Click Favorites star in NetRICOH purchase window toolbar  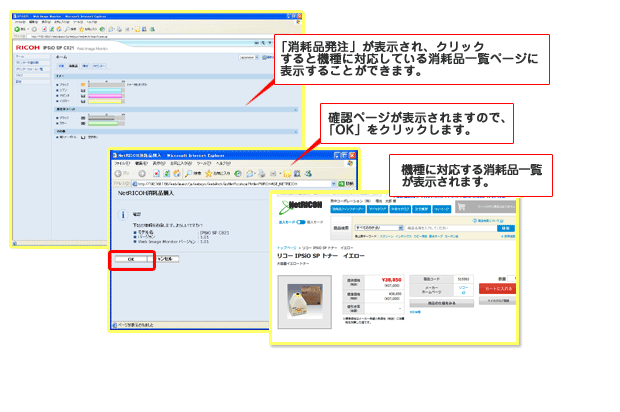coord(208,174)
